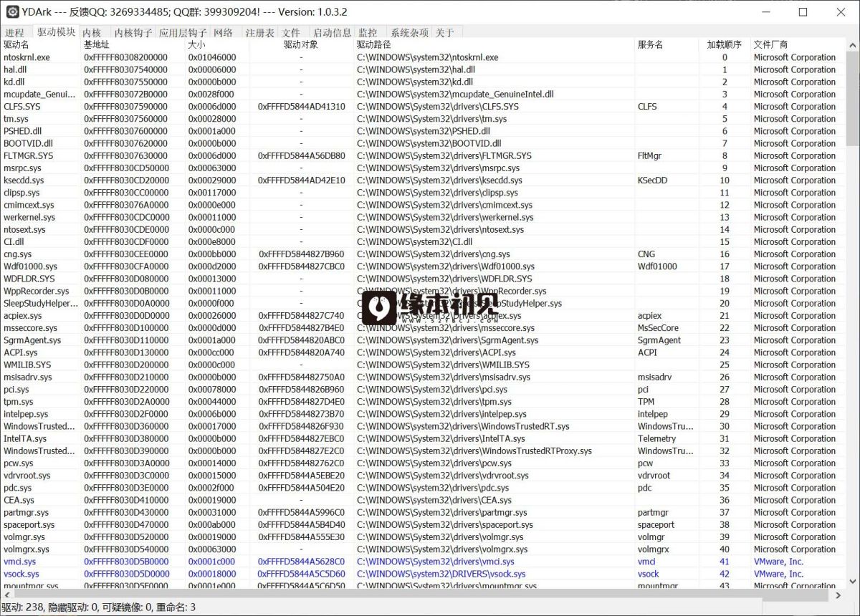860x616 pixels.
Task: Select the CI.dll driver name
Action: [x=14, y=242]
